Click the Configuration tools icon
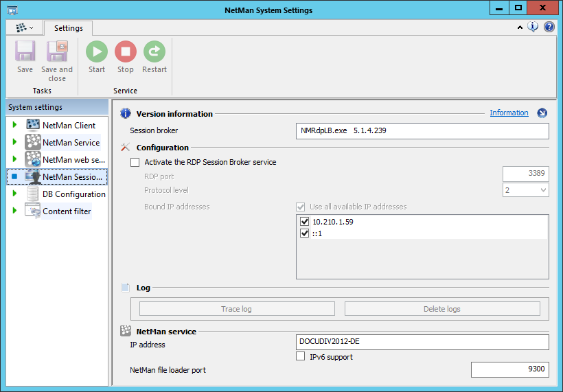563x392 pixels. 126,147
